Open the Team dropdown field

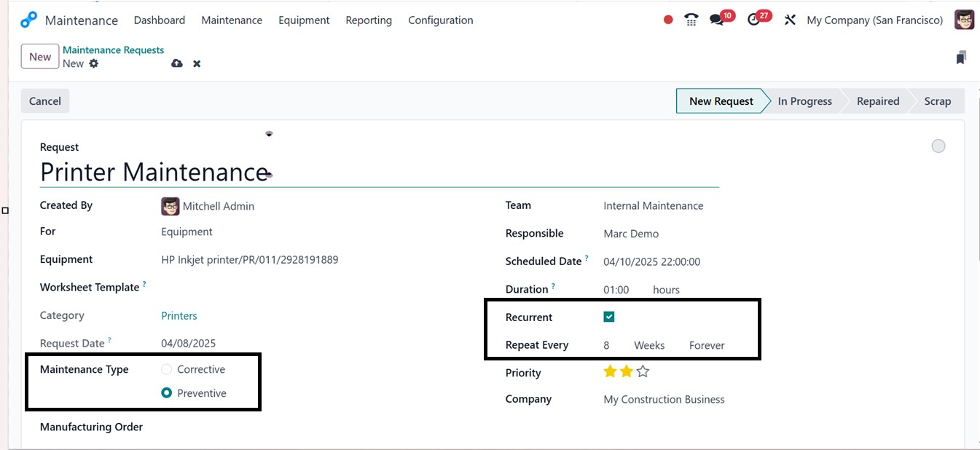click(653, 206)
